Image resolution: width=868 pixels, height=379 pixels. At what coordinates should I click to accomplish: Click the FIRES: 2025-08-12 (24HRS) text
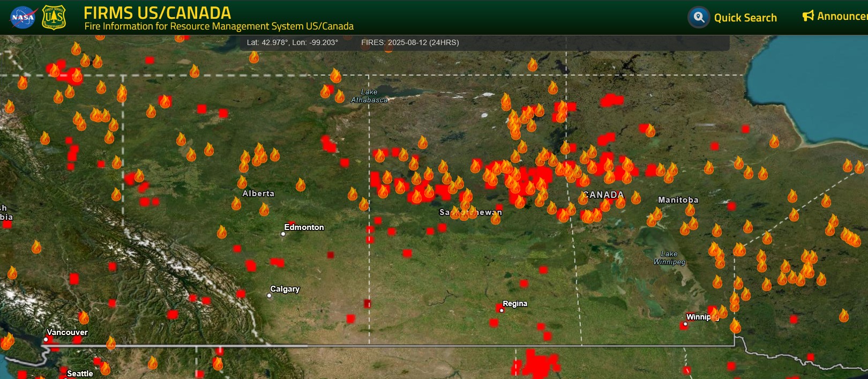[x=410, y=42]
